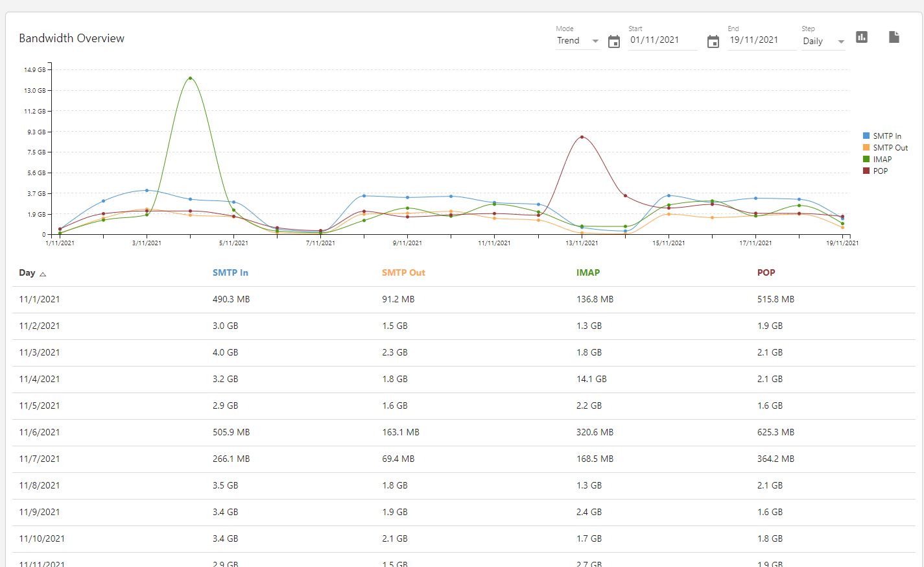Toggle SMTP Out series in chart legend
Image resolution: width=924 pixels, height=567 pixels.
(x=890, y=148)
